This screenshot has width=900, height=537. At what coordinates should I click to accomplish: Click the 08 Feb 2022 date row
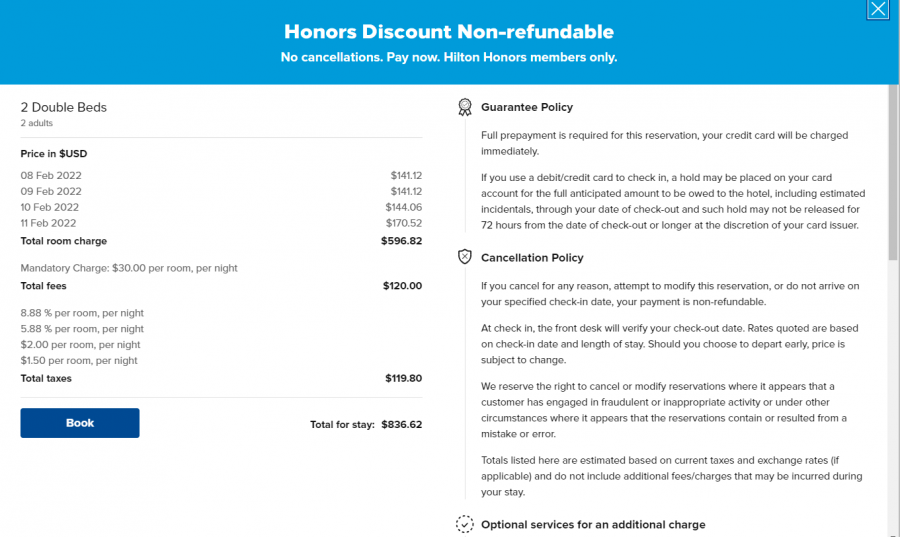pos(51,176)
